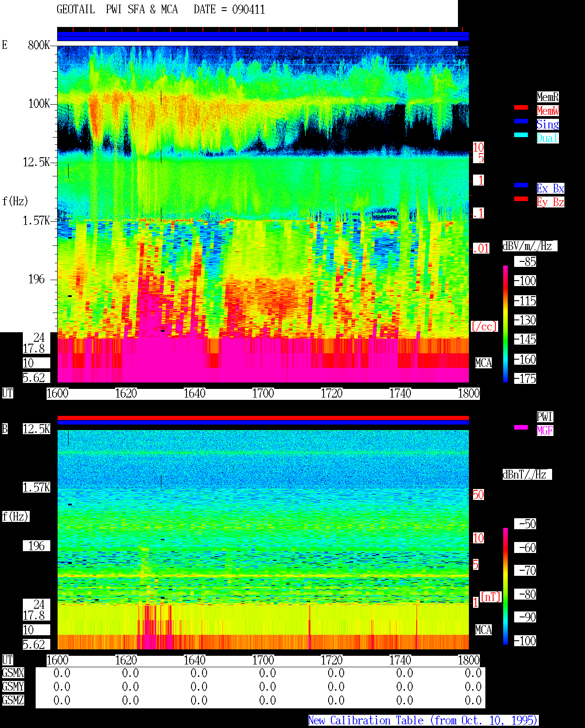The height and width of the screenshot is (728, 585).
Task: Click the -115 color scale value
Action: [x=525, y=301]
